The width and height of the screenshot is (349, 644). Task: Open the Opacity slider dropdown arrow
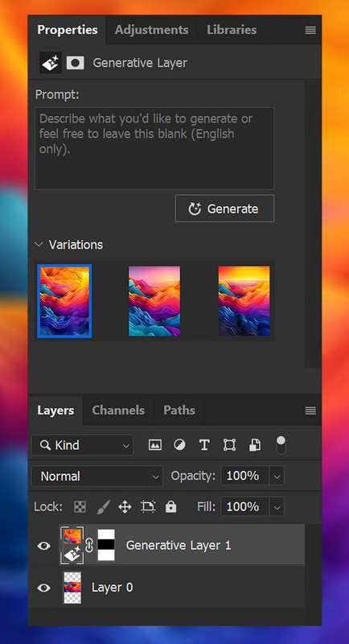click(x=277, y=476)
